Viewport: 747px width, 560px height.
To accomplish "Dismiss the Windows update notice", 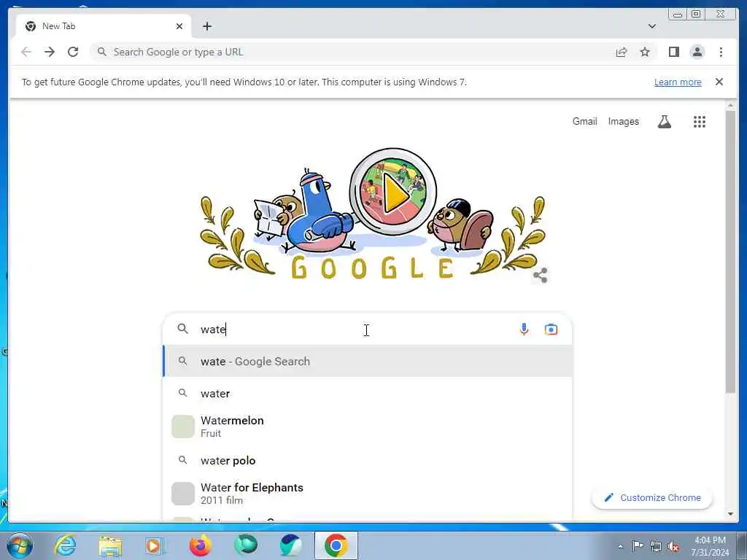I will pos(719,82).
